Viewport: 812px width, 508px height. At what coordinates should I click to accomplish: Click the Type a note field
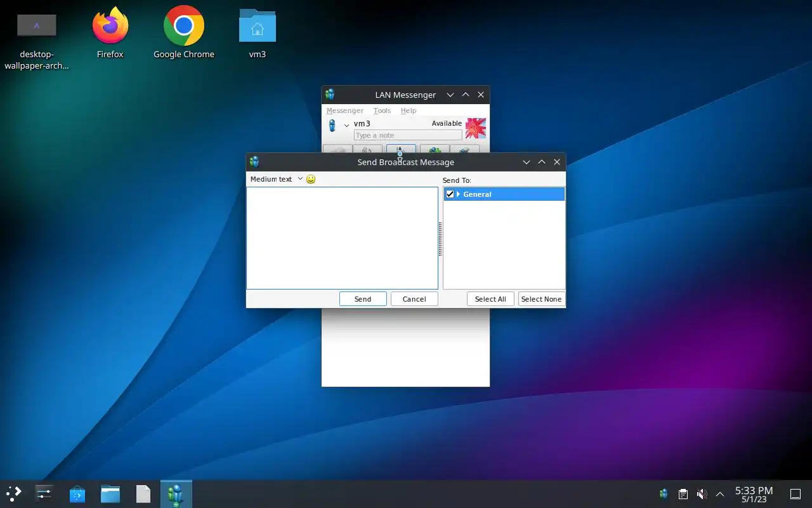408,135
